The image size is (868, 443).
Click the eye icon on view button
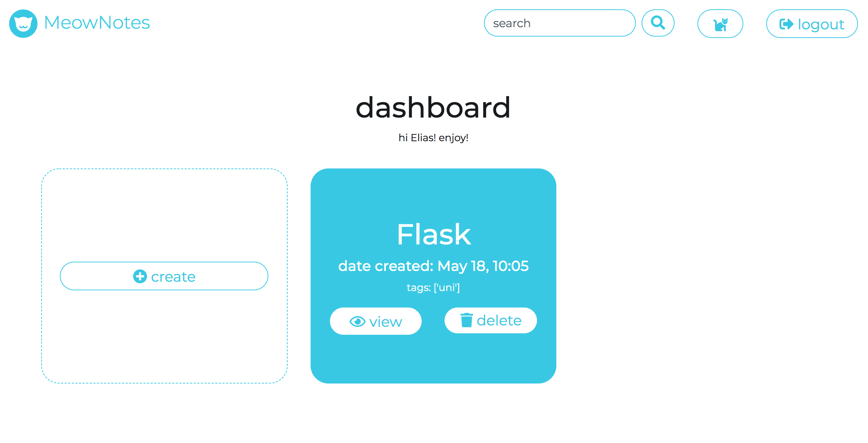(x=357, y=321)
